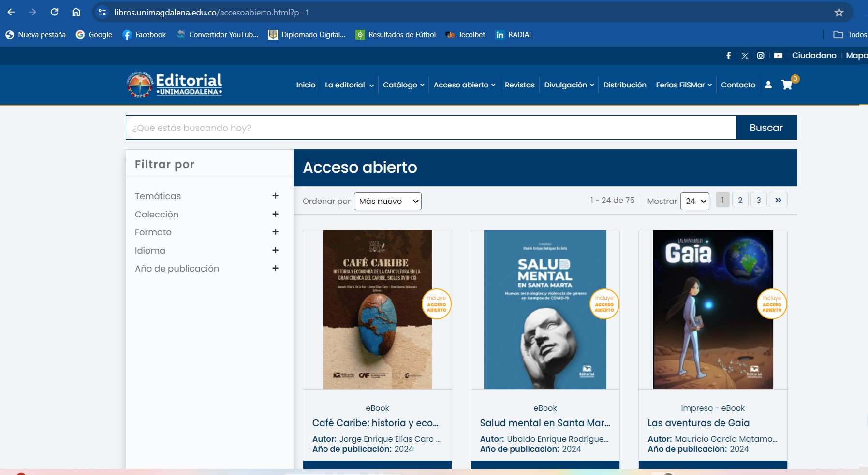868x475 pixels.
Task: Bookmark this page with the star icon
Action: tap(839, 13)
